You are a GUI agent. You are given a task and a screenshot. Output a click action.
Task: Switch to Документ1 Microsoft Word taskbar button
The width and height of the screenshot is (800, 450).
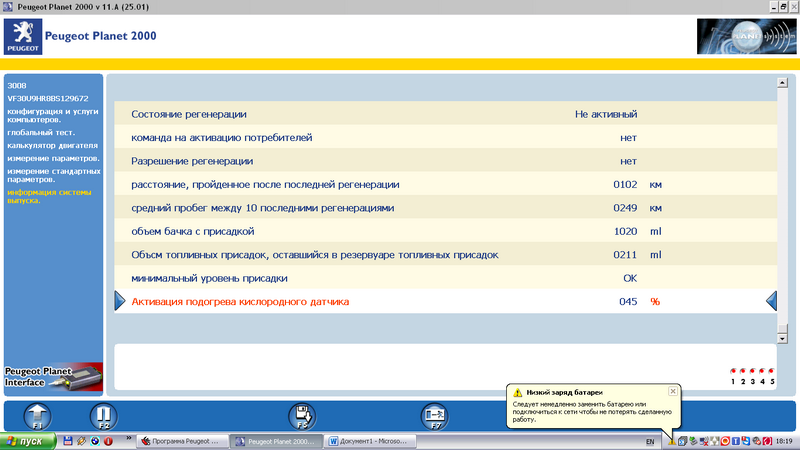pyautogui.click(x=365, y=441)
